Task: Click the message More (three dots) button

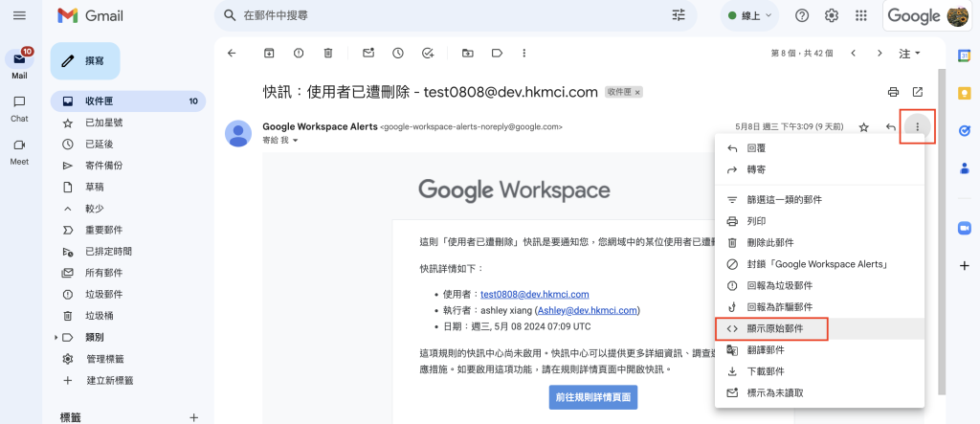Action: 918,127
